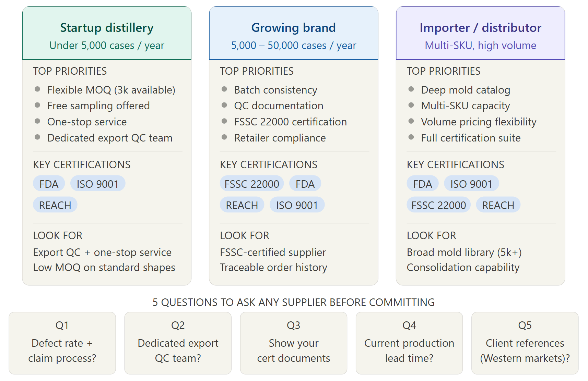Click the 'Flexible MOQ (3k available)' priority item

111,90
